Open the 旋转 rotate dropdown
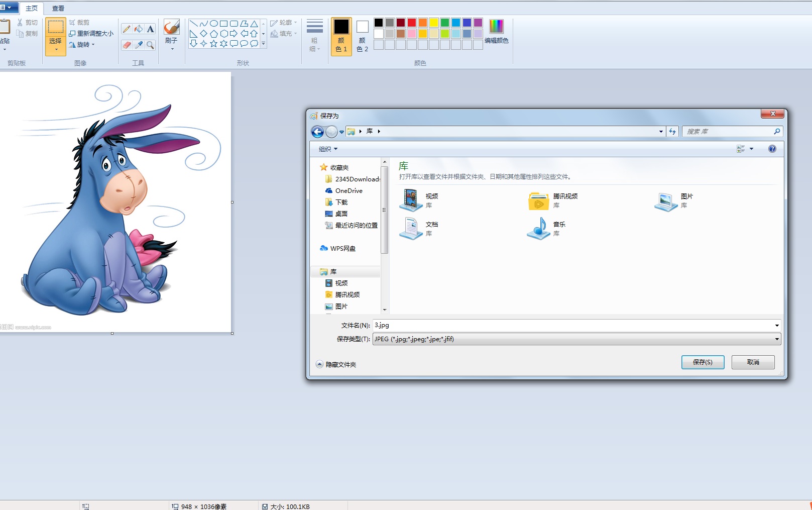The height and width of the screenshot is (510, 812). point(82,45)
